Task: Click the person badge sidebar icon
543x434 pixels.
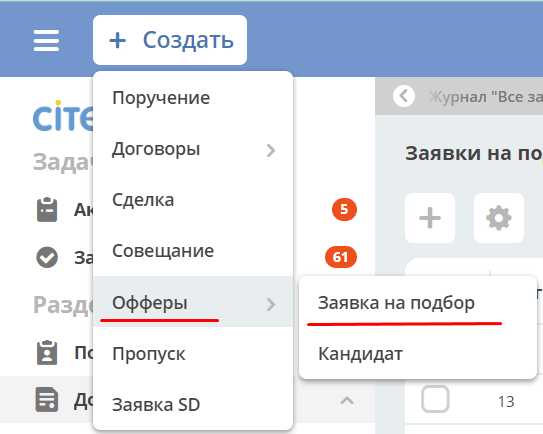Action: pos(47,353)
